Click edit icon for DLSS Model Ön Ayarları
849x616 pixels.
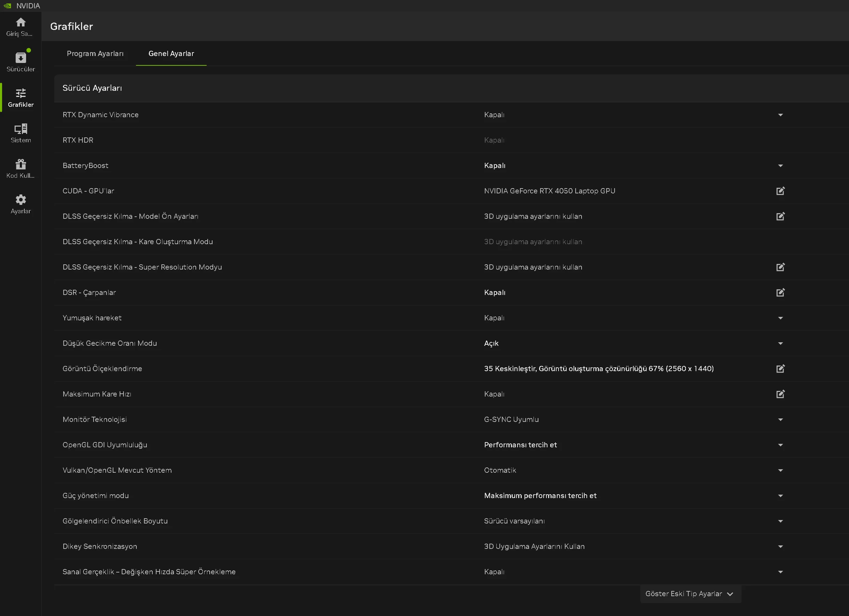(780, 216)
